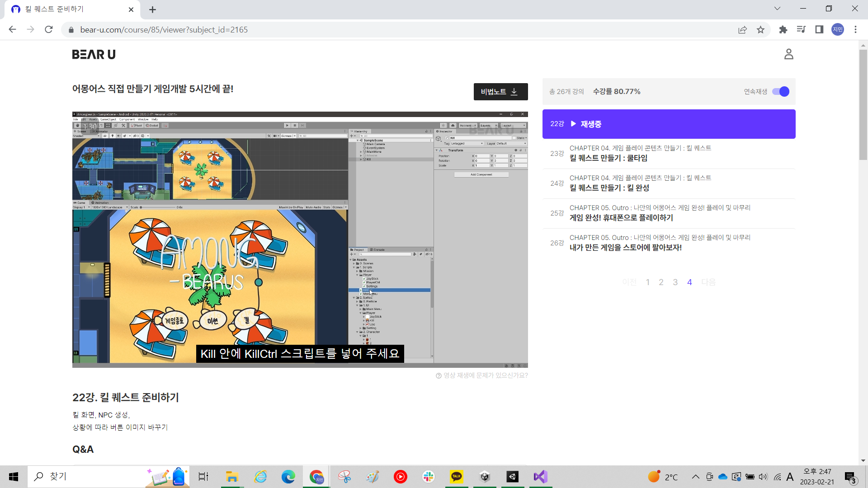Go to lecture list page 3

tap(675, 282)
